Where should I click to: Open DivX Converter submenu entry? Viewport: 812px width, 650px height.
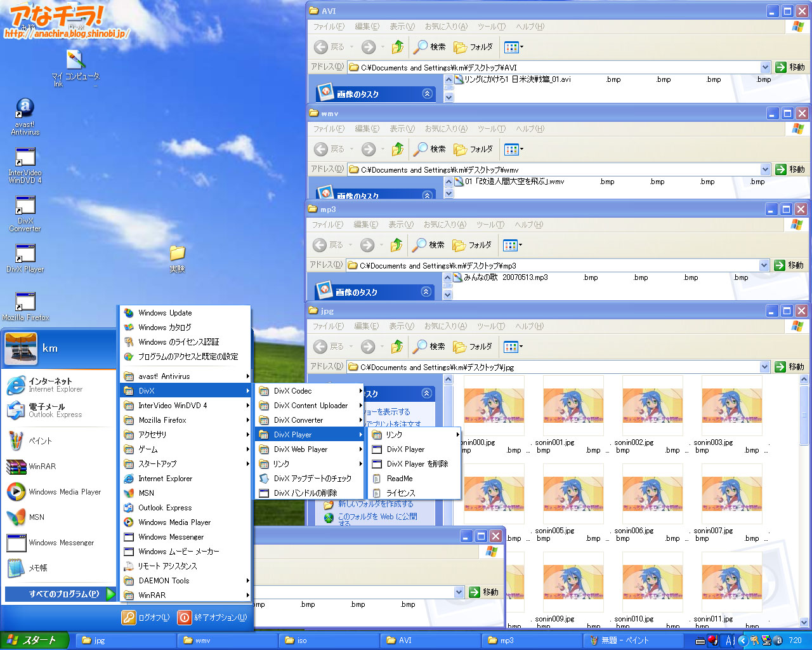(x=310, y=420)
